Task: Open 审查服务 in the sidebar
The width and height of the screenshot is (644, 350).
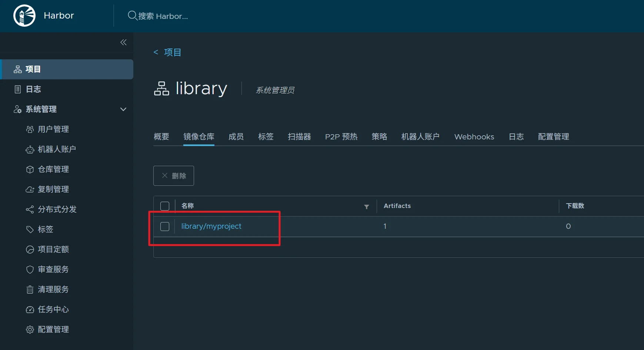Action: pos(53,270)
